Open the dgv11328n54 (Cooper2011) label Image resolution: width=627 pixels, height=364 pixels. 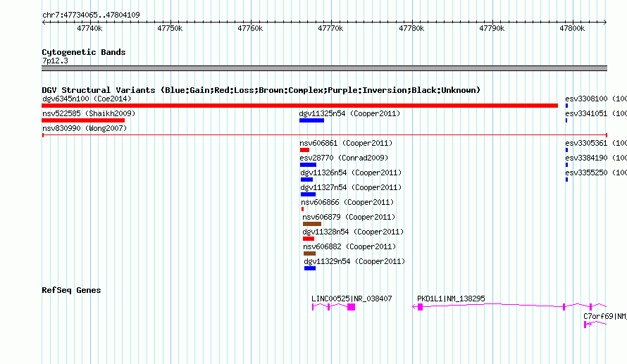click(x=353, y=232)
